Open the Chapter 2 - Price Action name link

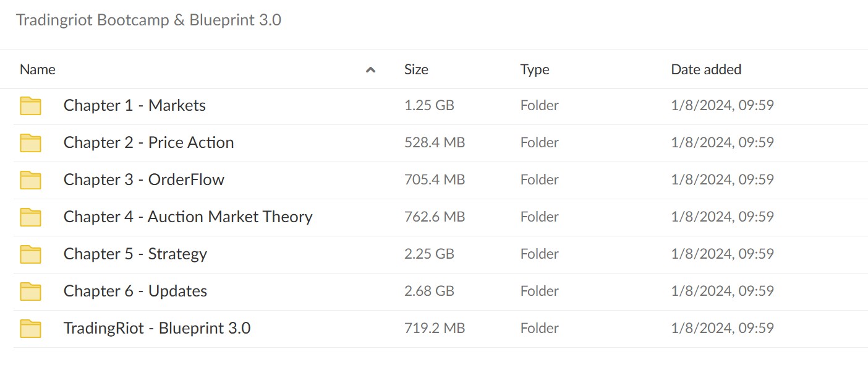coord(149,142)
